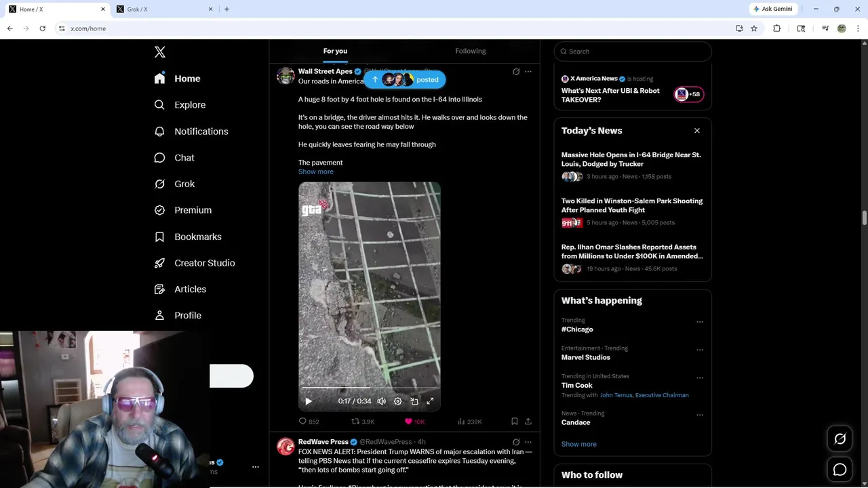The image size is (868, 488).
Task: Open more options for Marvel Studios trend
Action: [x=700, y=350]
